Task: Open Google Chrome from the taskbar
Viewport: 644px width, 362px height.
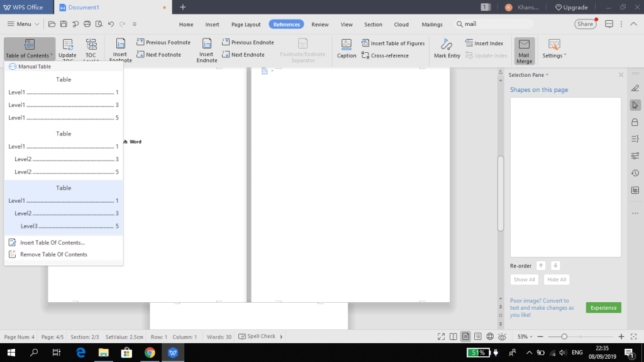Action: tap(150, 353)
